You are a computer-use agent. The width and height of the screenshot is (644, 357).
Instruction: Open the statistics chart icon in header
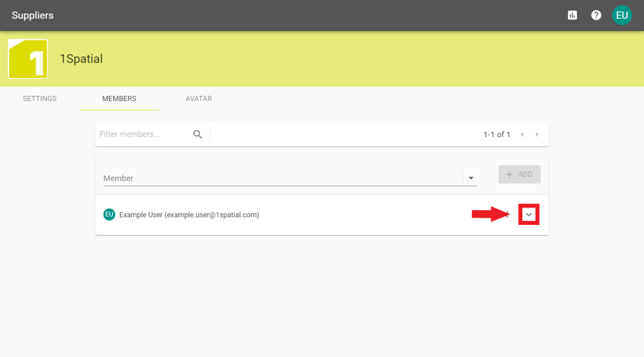pyautogui.click(x=572, y=15)
